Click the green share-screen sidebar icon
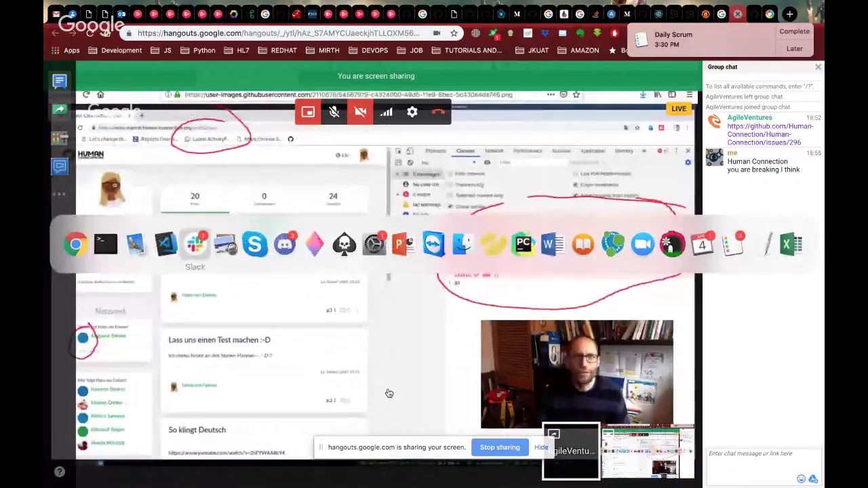The width and height of the screenshot is (868, 488). click(60, 109)
